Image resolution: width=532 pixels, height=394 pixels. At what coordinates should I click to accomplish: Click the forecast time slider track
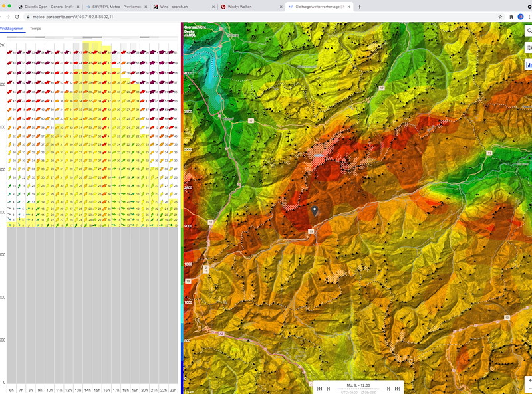tap(358, 389)
